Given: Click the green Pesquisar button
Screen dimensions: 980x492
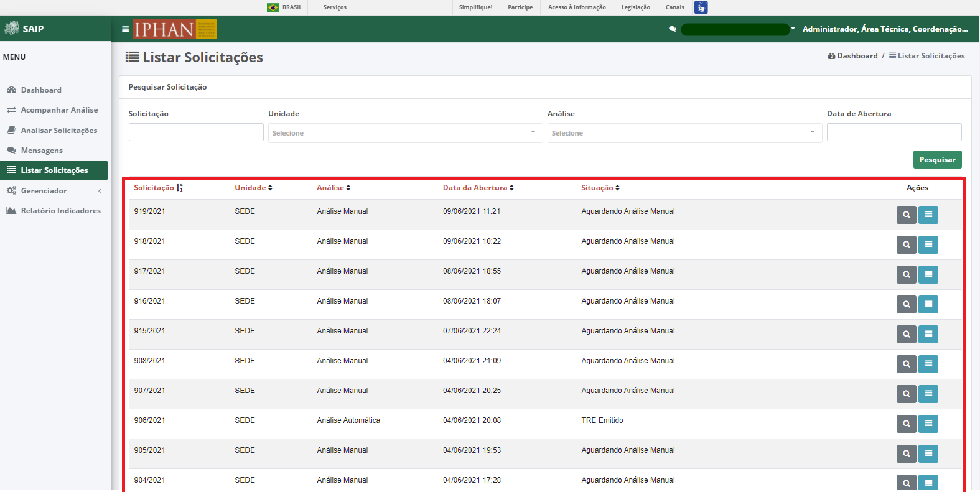Looking at the screenshot, I should (x=937, y=160).
